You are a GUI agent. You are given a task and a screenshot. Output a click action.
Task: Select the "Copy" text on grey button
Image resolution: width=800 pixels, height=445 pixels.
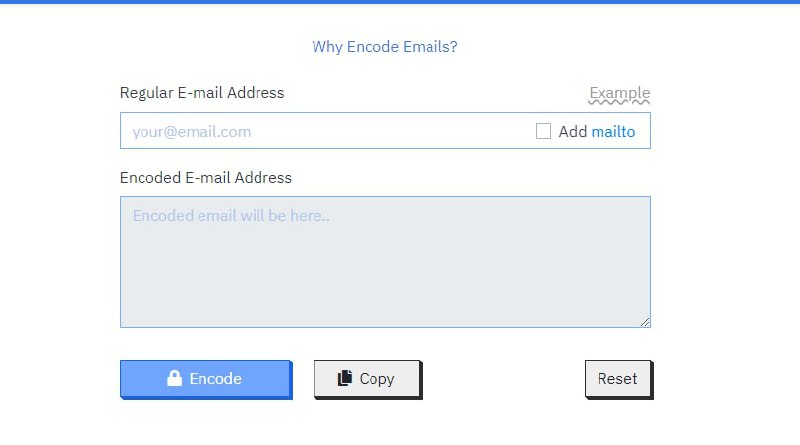pyautogui.click(x=377, y=379)
